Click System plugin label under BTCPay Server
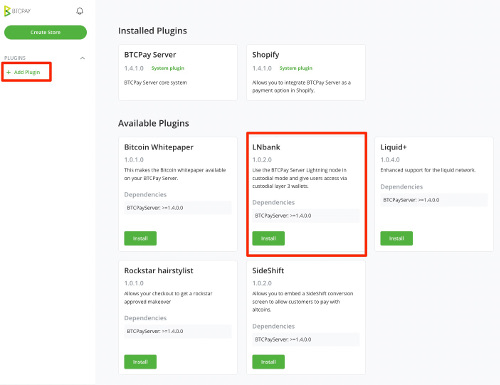 point(168,68)
